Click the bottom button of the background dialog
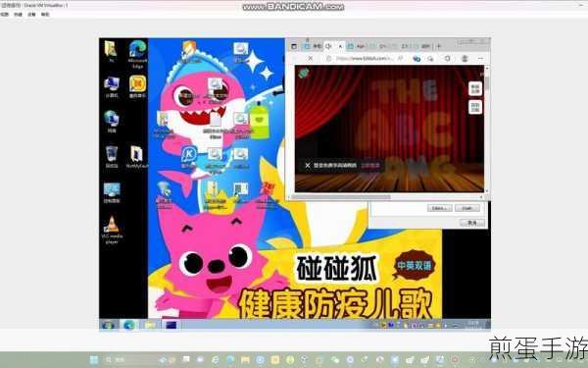 (x=471, y=223)
